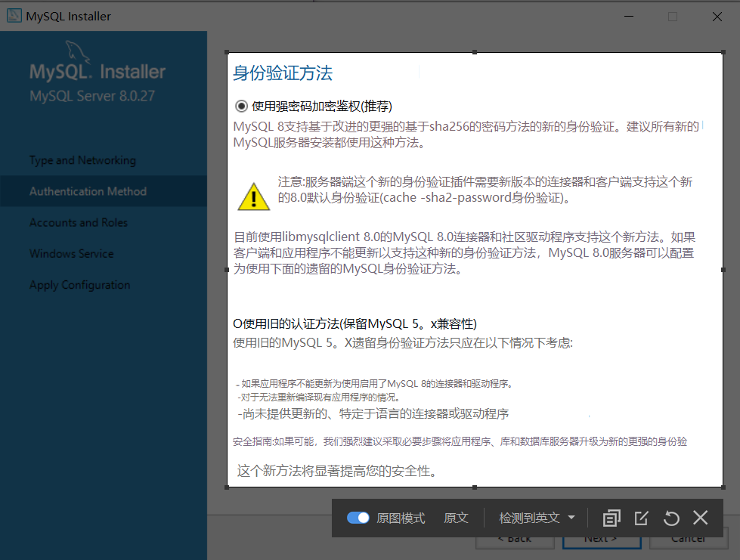Click the 身份验证方法 heading

pos(283,73)
